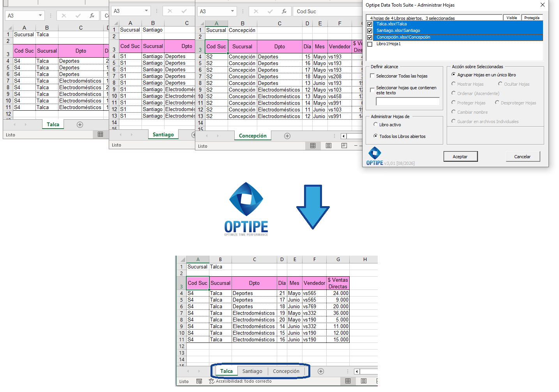The image size is (559, 392).
Task: Add a new sheet in the merged bottom workbook
Action: 321,371
